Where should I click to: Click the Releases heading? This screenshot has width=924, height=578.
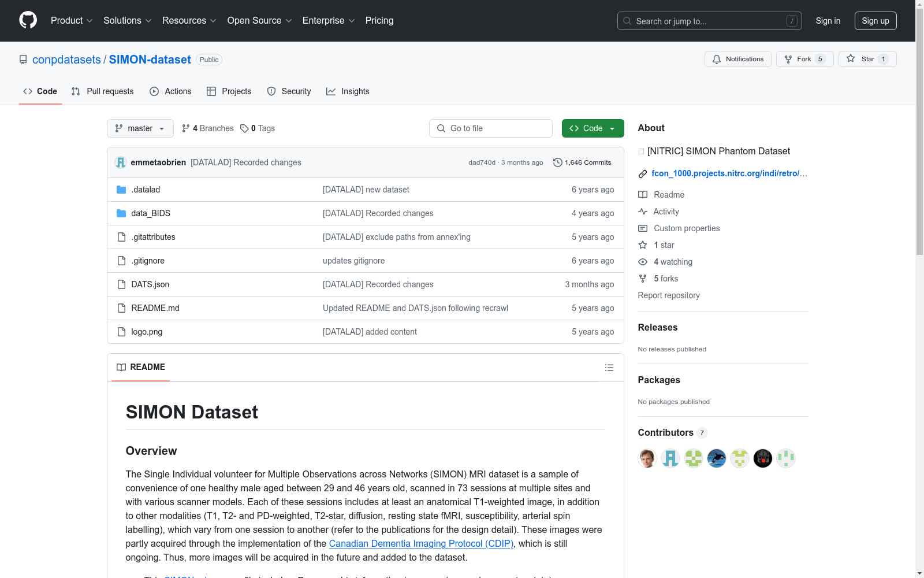[x=658, y=327]
